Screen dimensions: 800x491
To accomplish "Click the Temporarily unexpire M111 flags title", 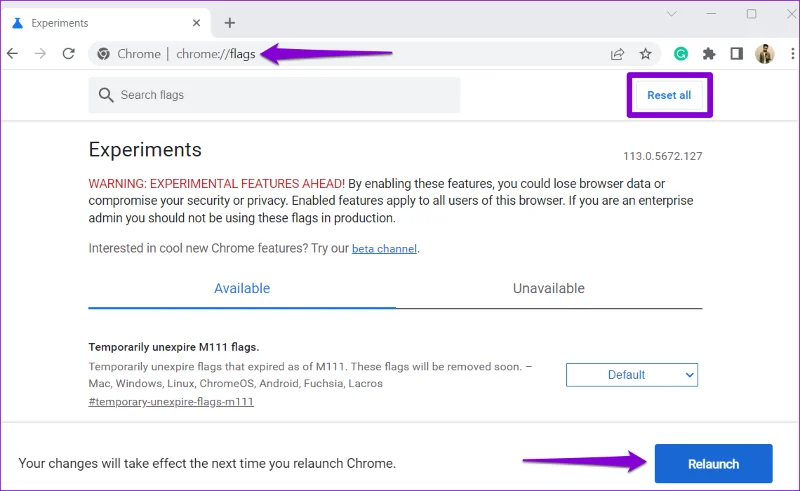I will [174, 347].
